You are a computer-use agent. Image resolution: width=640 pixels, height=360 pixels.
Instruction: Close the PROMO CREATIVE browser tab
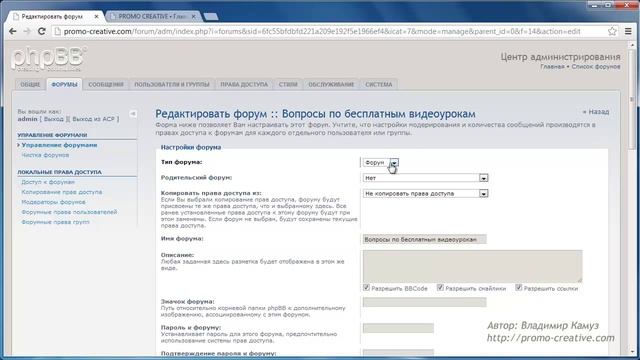(x=193, y=17)
